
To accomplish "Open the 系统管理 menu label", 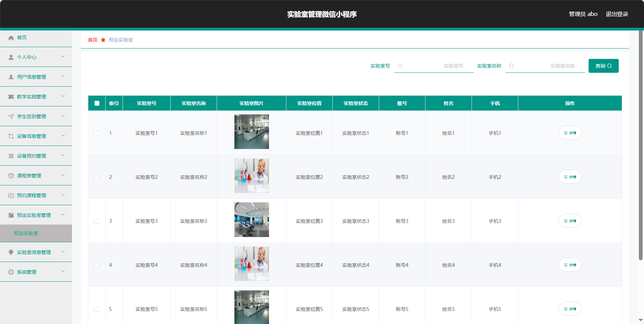I will 27,272.
